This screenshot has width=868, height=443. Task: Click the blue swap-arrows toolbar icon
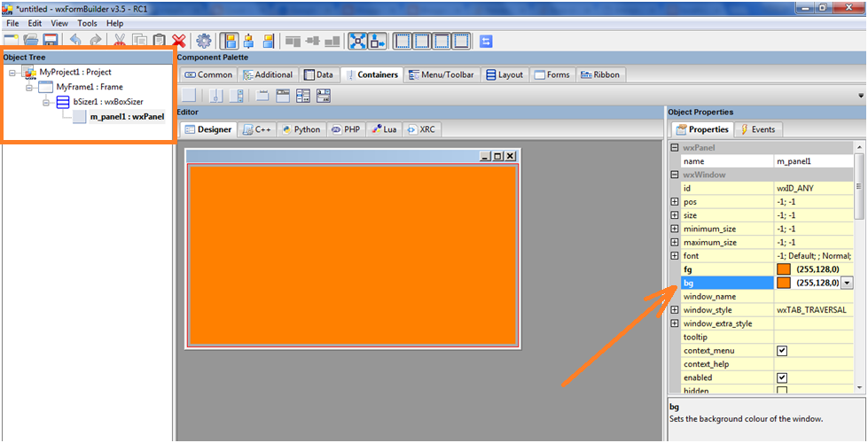[486, 41]
